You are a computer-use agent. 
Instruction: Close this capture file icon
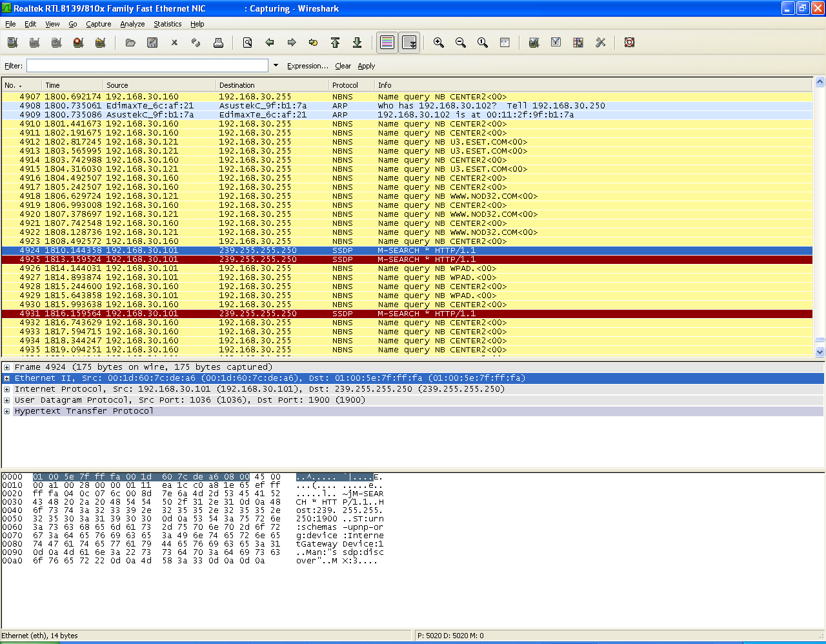point(174,43)
